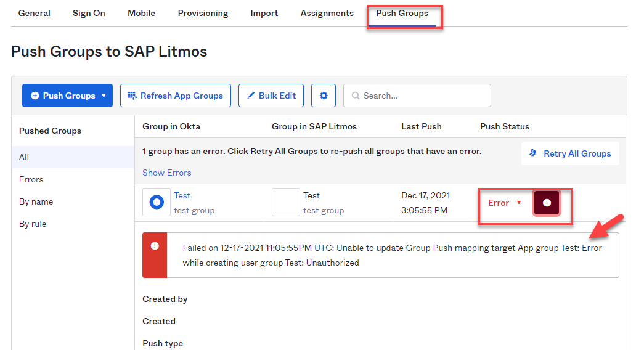Click the Push type label
The width and height of the screenshot is (644, 350).
click(x=163, y=343)
